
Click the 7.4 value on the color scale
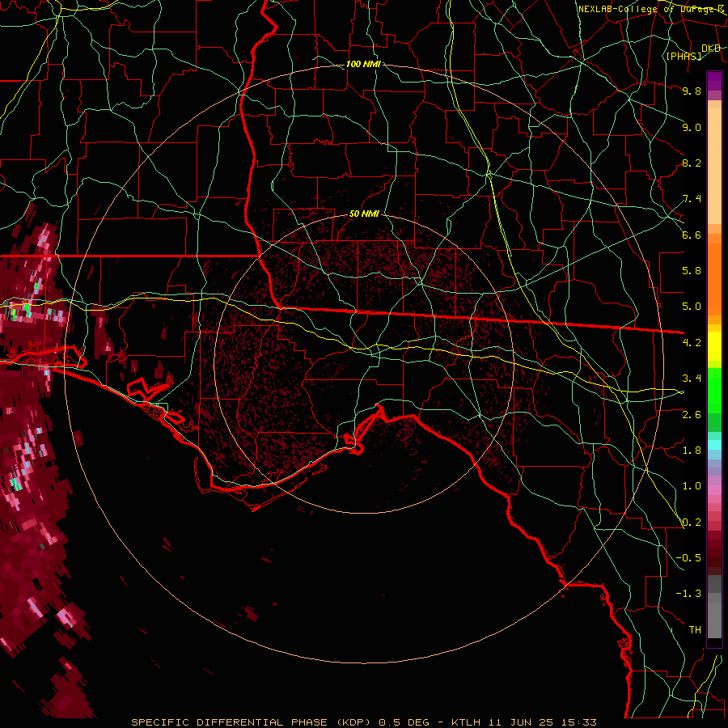tap(692, 199)
